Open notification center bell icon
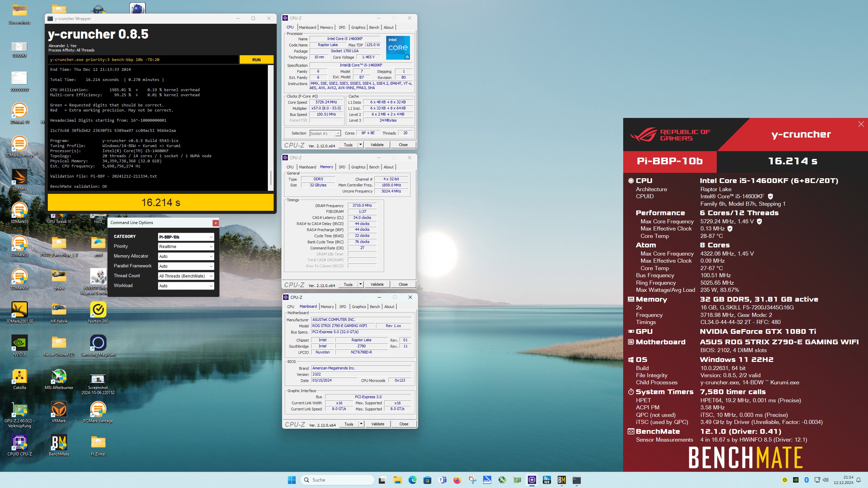The height and width of the screenshot is (488, 868). coord(859,480)
